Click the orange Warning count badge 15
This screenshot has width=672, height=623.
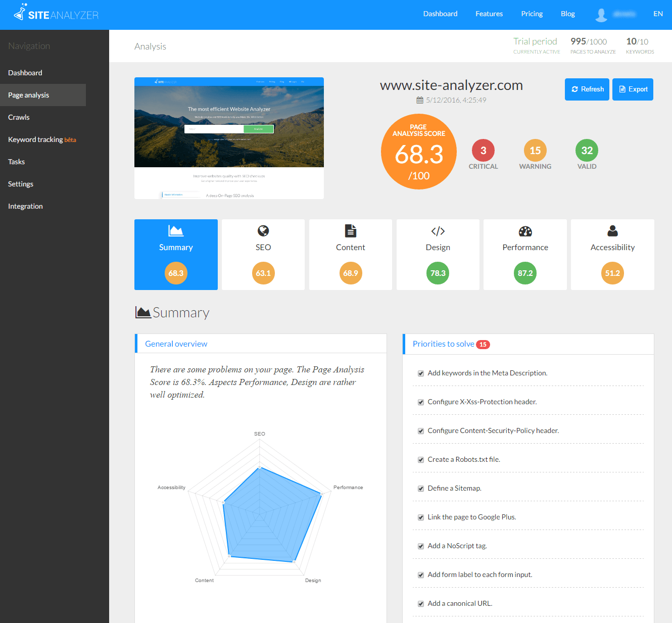tap(535, 151)
